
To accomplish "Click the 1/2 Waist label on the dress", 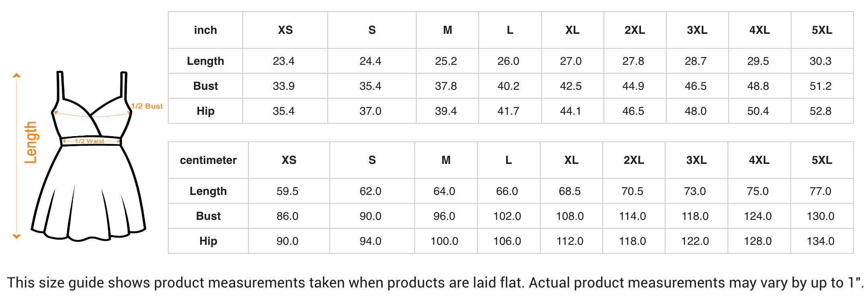I will click(x=90, y=141).
